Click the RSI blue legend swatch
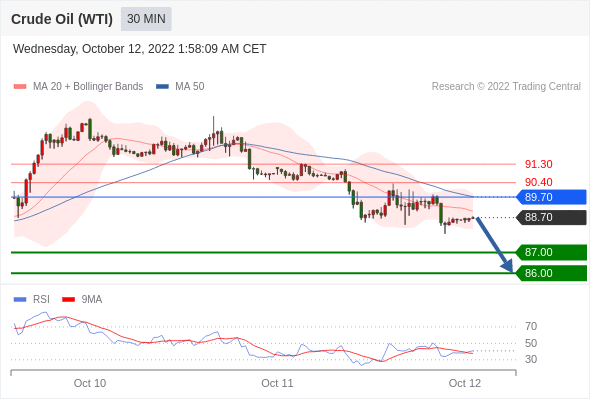590x400 pixels. click(20, 300)
